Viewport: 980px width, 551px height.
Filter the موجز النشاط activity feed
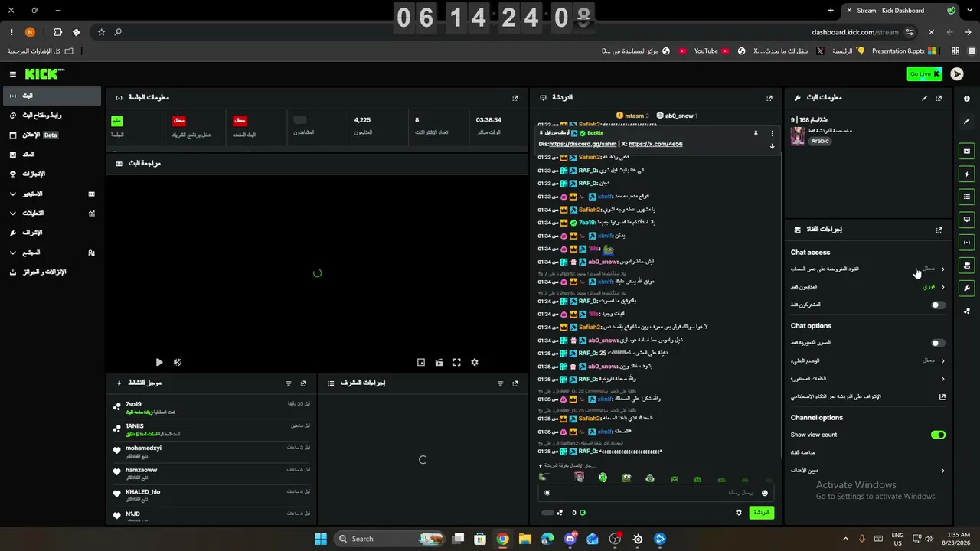point(289,383)
